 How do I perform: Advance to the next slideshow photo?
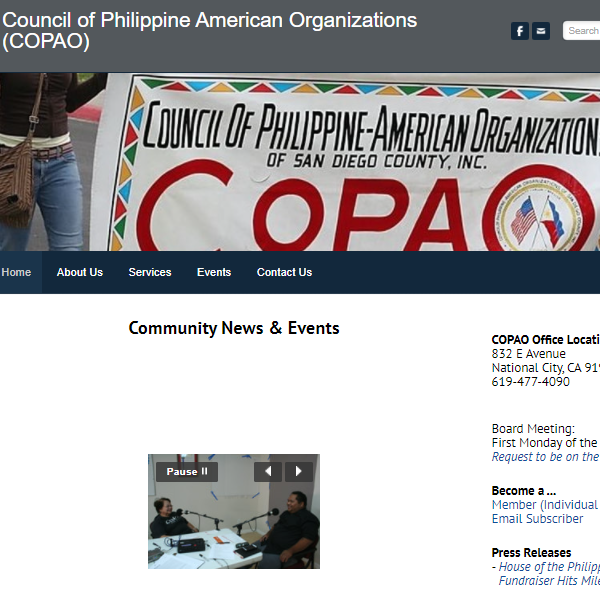coord(298,471)
